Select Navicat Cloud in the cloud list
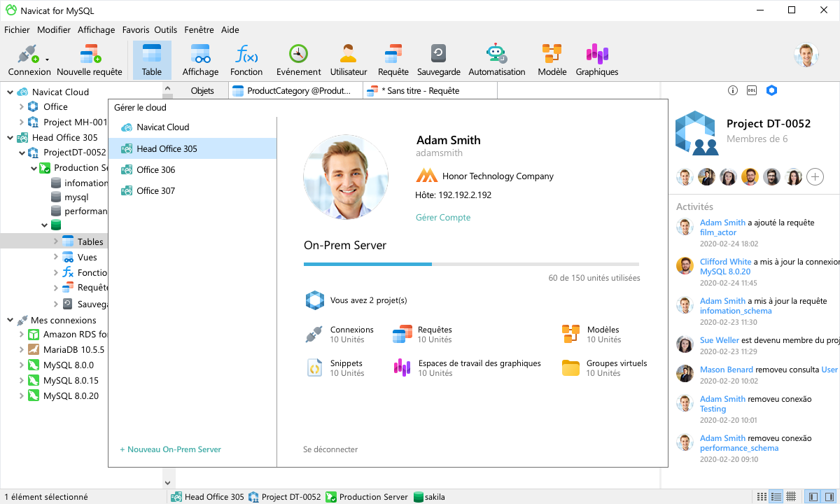840x504 pixels. pyautogui.click(x=192, y=127)
